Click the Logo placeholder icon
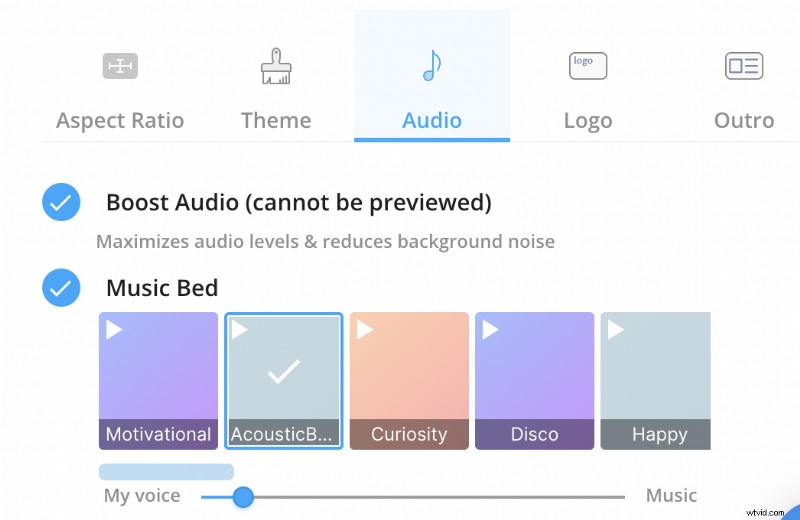Viewport: 800px width, 520px height. pyautogui.click(x=588, y=67)
